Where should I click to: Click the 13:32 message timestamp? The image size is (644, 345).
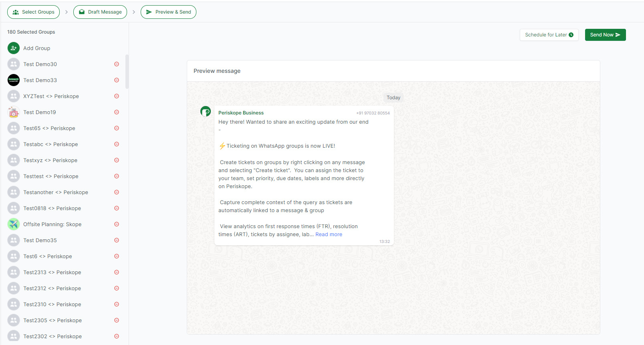click(x=385, y=241)
